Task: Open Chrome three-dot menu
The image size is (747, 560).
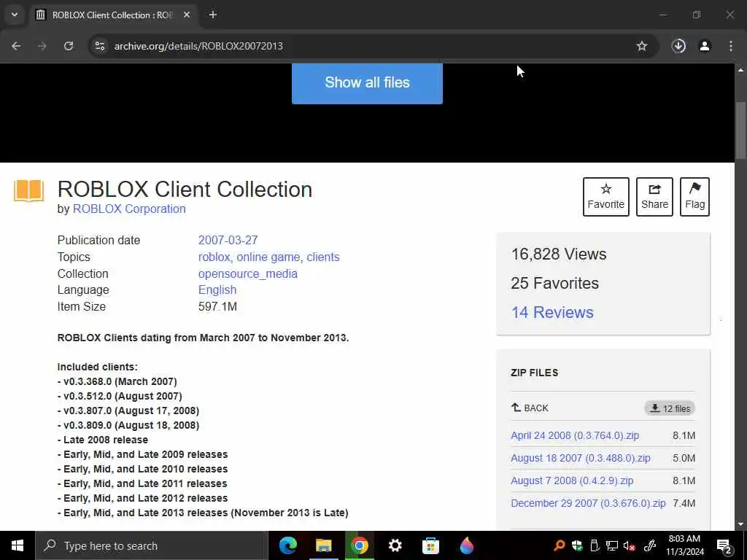Action: tap(731, 46)
